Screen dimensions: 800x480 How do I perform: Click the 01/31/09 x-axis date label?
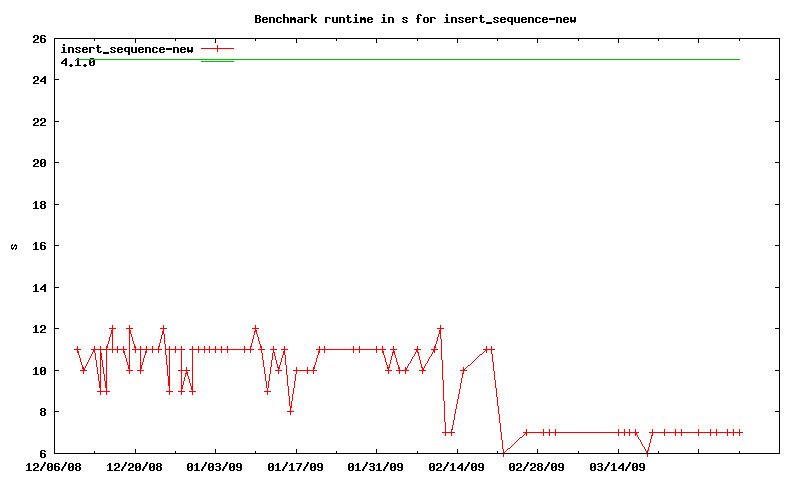click(x=376, y=466)
